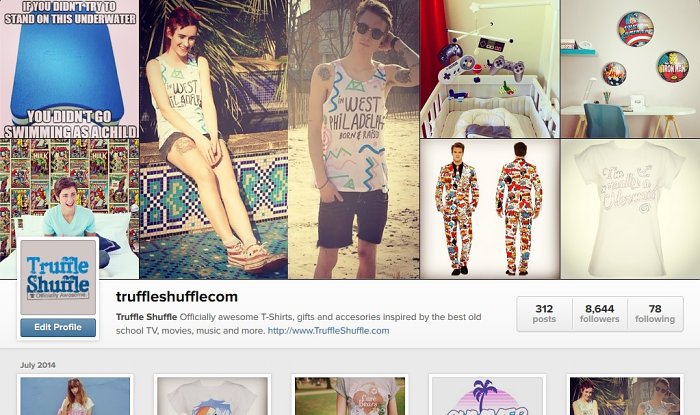Open first July 2014 post with blue background
Screen dimensions: 700x415
pyautogui.click(x=75, y=395)
